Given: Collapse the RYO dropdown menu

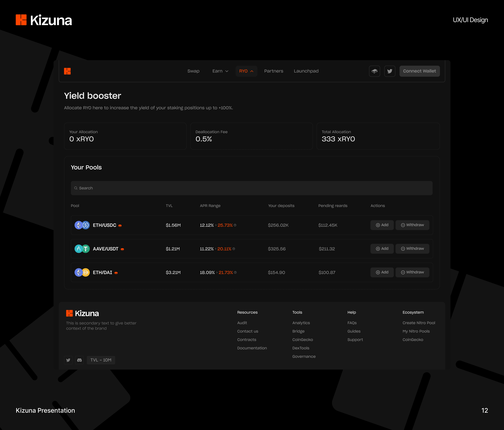Looking at the screenshot, I should (x=246, y=71).
